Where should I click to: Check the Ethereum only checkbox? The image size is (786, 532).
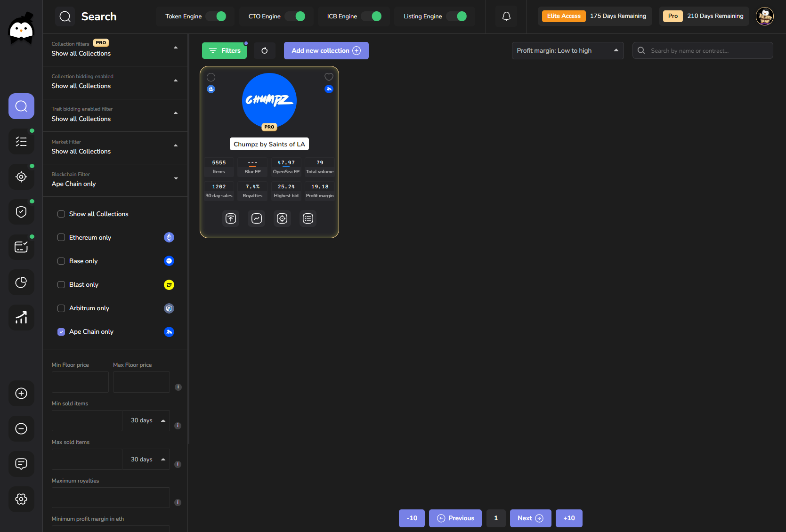pos(61,237)
